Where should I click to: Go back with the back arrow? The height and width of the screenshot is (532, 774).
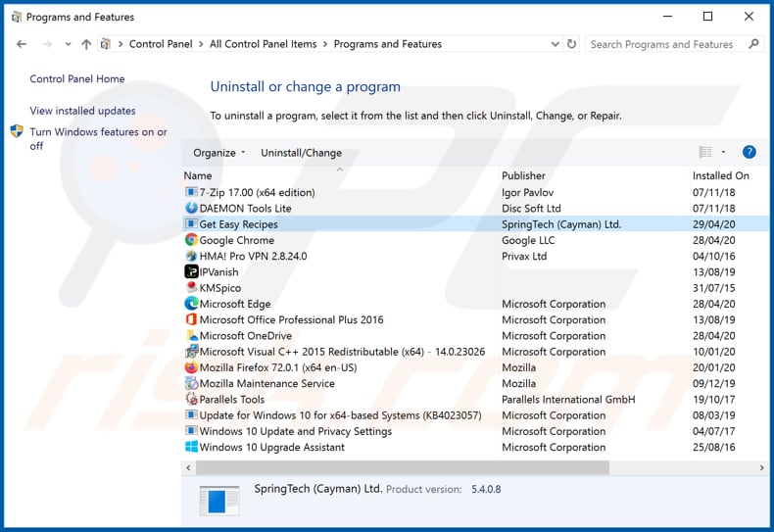tap(22, 44)
